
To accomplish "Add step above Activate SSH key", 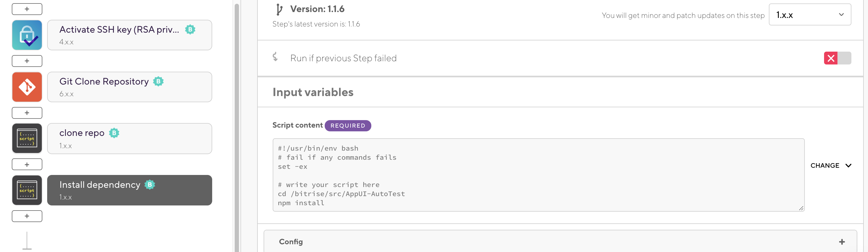I will pyautogui.click(x=27, y=9).
